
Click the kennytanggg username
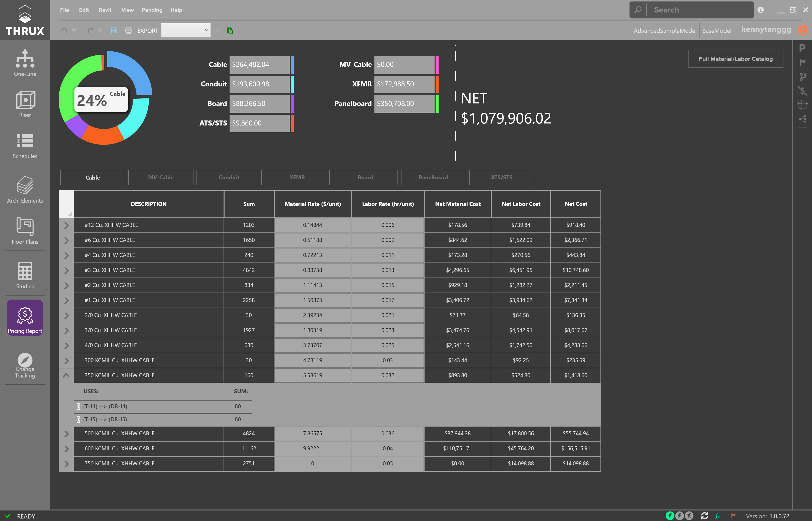click(x=766, y=30)
